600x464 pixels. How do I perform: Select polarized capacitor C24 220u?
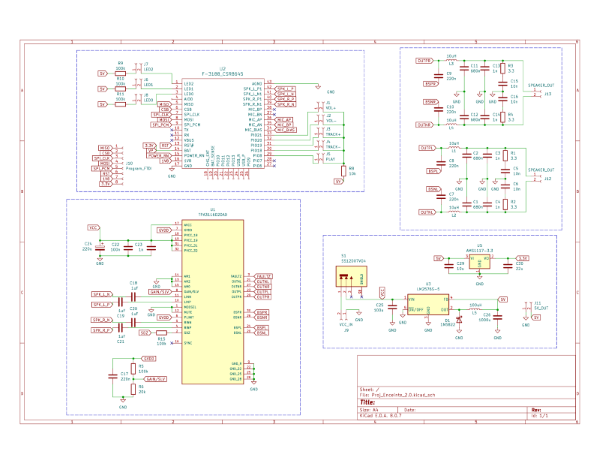coord(100,248)
